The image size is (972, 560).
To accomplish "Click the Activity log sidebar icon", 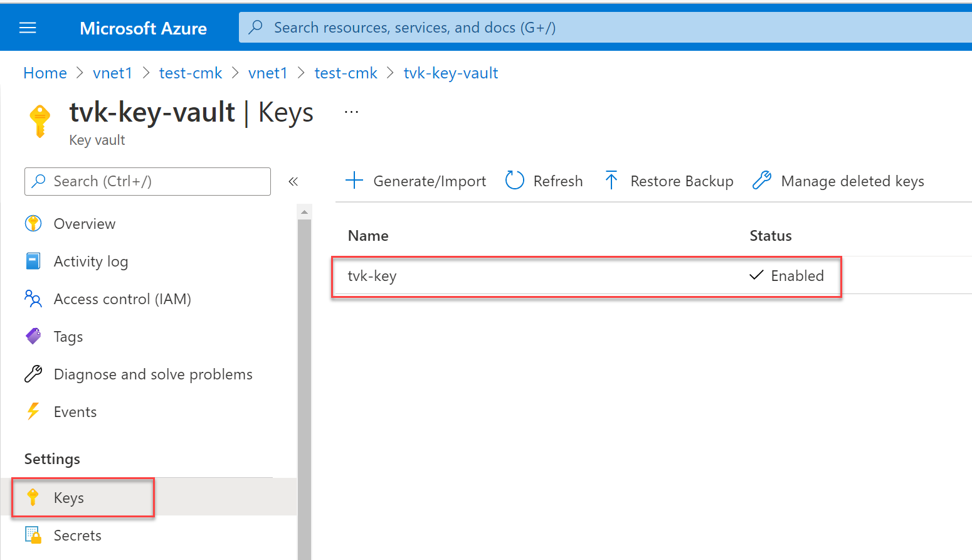I will click(x=33, y=261).
